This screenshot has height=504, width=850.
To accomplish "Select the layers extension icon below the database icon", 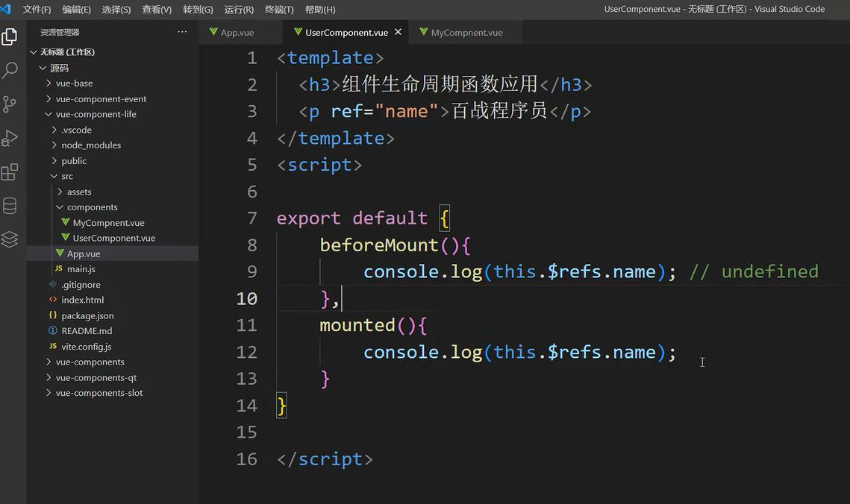I will (10, 239).
